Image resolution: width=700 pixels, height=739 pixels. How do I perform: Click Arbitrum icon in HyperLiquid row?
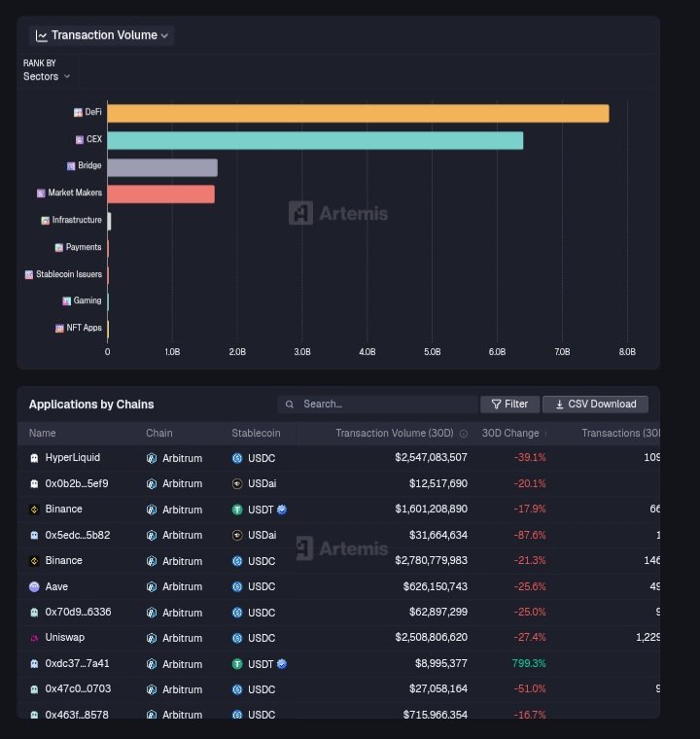152,458
